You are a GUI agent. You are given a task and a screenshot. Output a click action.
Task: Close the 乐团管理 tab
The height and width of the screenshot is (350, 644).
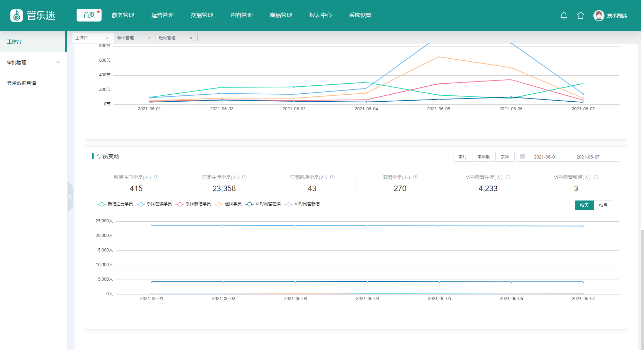coord(149,38)
